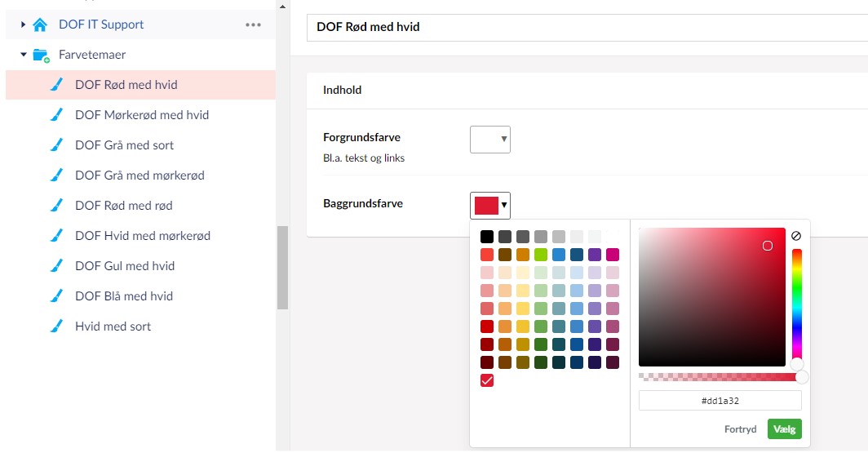
Task: Click the brush icon for DOF Blå med hvid
Action: [56, 295]
